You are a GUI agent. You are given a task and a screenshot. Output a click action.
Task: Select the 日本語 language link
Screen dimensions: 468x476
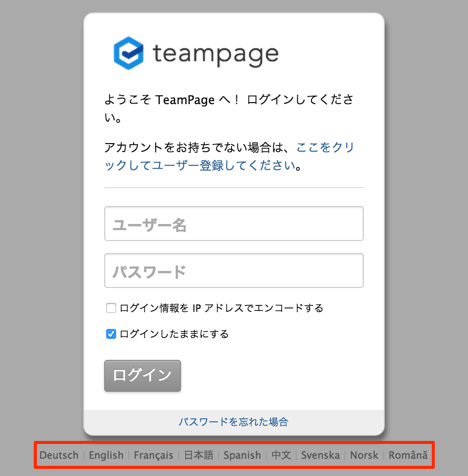pyautogui.click(x=198, y=455)
